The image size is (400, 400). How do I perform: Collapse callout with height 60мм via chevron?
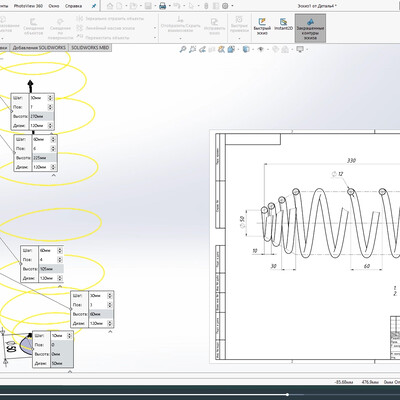pos(110,331)
